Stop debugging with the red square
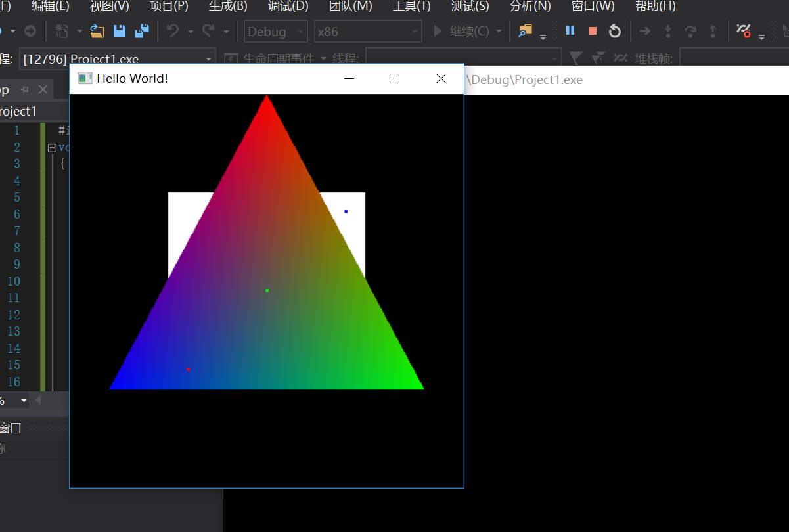The width and height of the screenshot is (789, 532). click(x=593, y=31)
